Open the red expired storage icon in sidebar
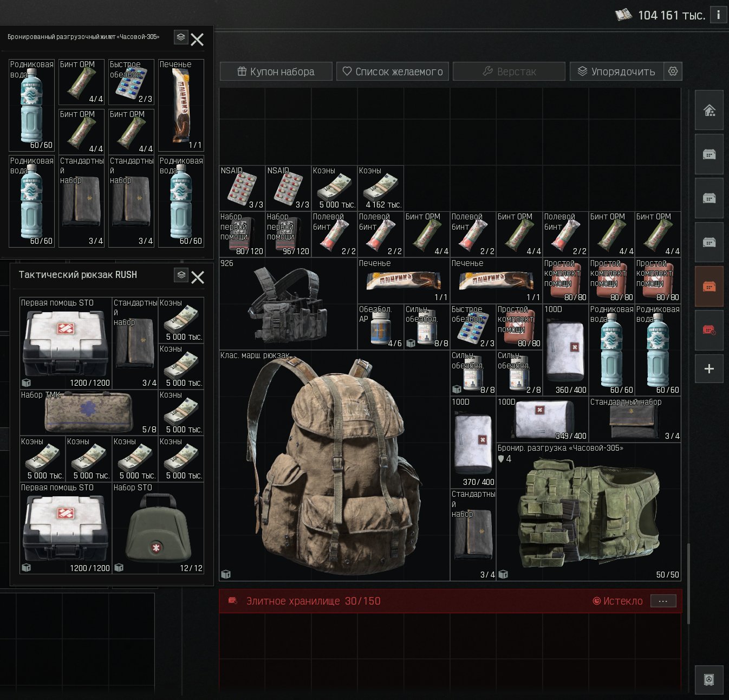 coord(709,330)
